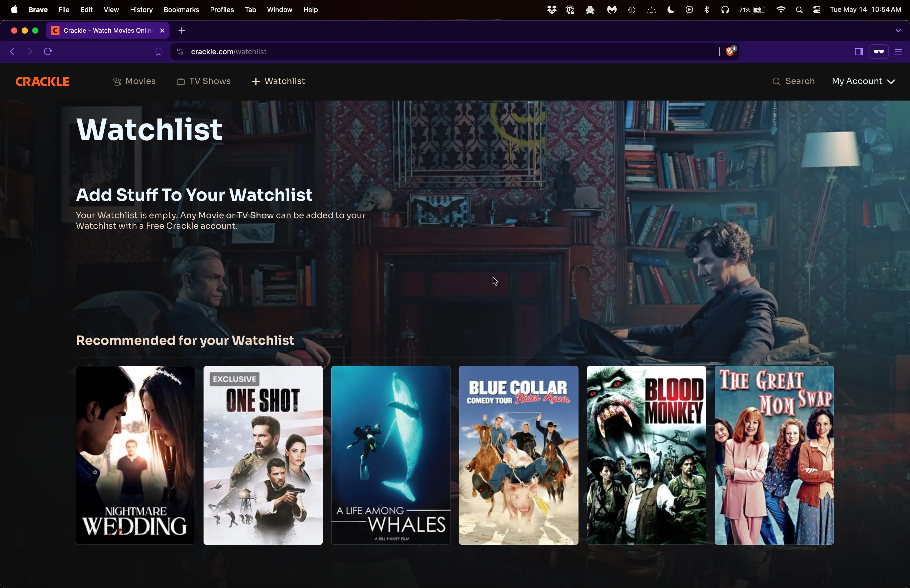Open macOS Control Center
The width and height of the screenshot is (910, 588).
[x=817, y=9]
